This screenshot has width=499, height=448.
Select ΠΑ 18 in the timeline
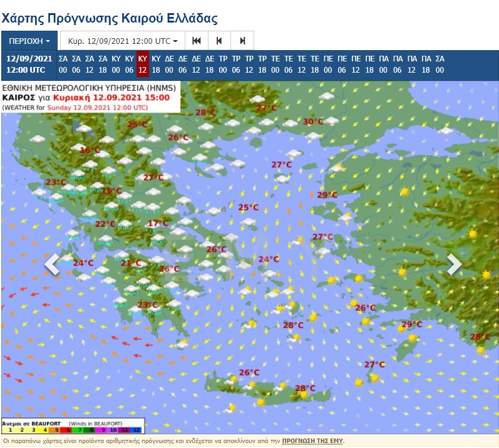[x=426, y=64]
